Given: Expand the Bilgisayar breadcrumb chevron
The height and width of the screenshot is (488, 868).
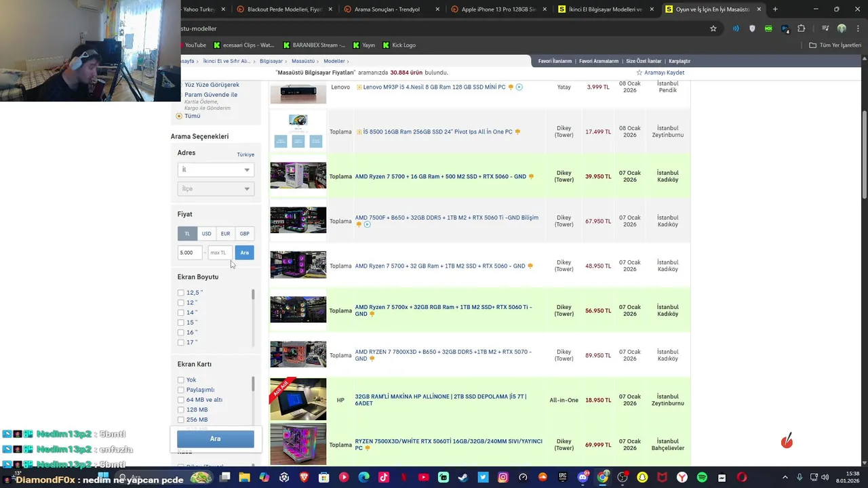Looking at the screenshot, I should pyautogui.click(x=287, y=61).
